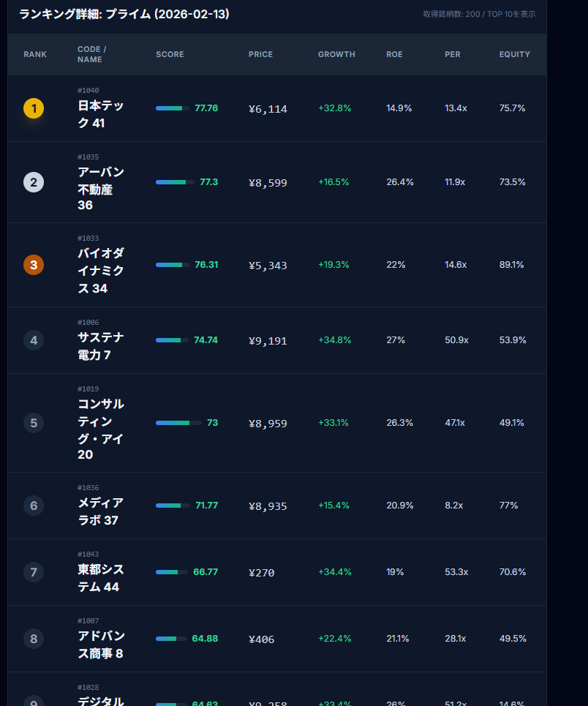Screen dimensions: 588x706
Task: Open stock 日本テック 41
Action: pyautogui.click(x=101, y=115)
